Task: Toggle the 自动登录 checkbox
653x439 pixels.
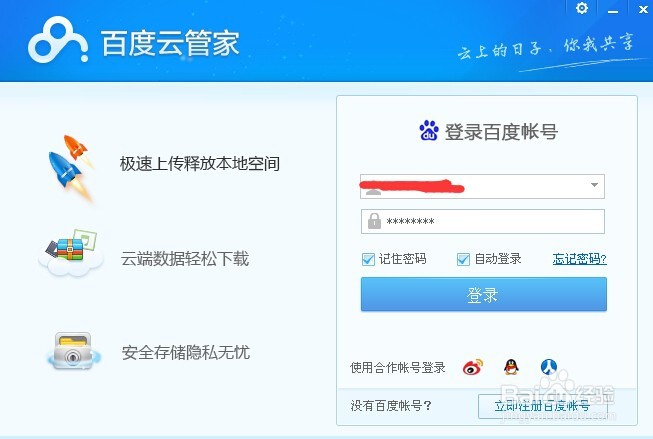Action: pos(463,259)
